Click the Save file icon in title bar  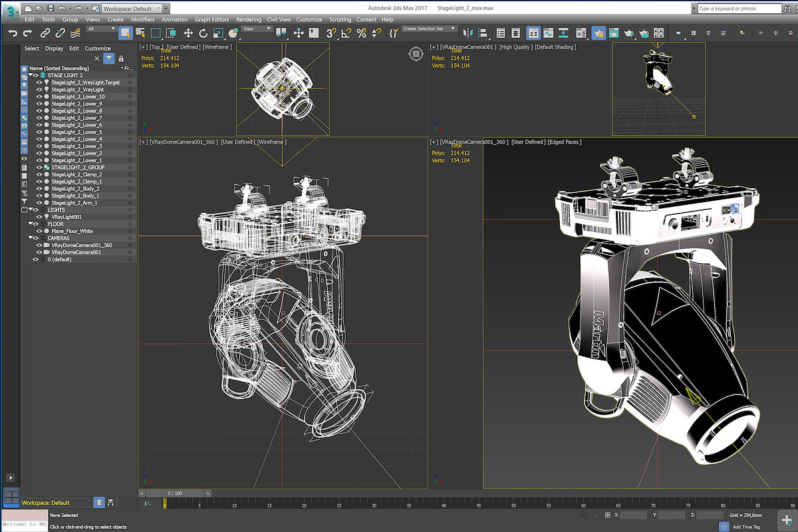pyautogui.click(x=51, y=9)
